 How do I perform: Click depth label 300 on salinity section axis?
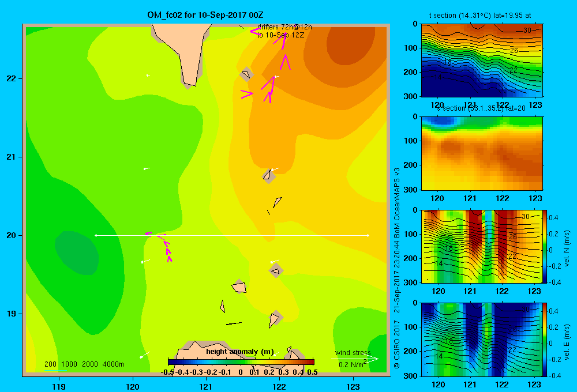411,190
